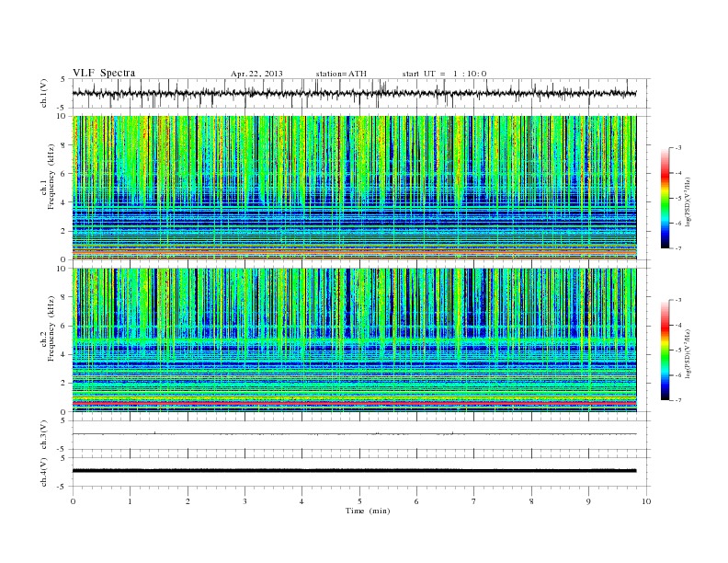The width and height of the screenshot is (728, 563).
Task: Click the ch.2 spectrogram color scale bar
Action: click(x=665, y=350)
